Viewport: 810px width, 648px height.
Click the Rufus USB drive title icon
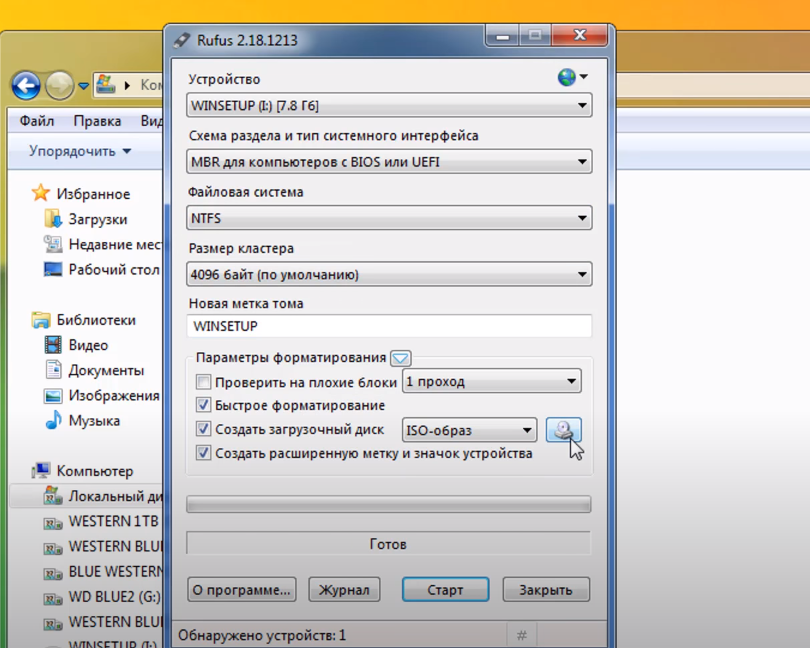182,40
